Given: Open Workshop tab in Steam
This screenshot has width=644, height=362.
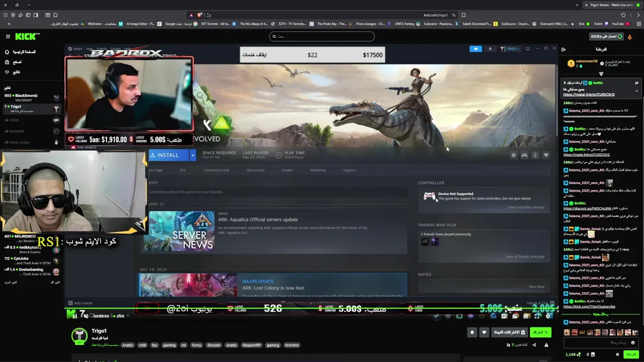Looking at the screenshot, I should click(x=318, y=170).
